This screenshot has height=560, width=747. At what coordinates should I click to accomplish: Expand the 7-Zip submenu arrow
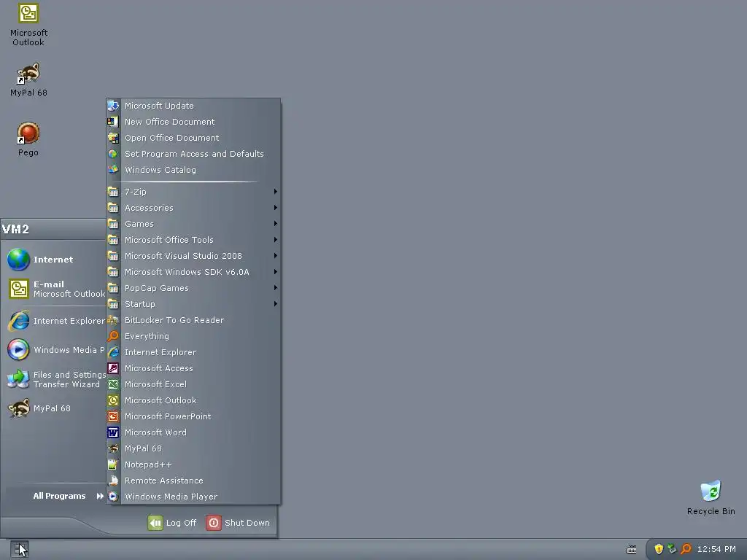click(275, 192)
